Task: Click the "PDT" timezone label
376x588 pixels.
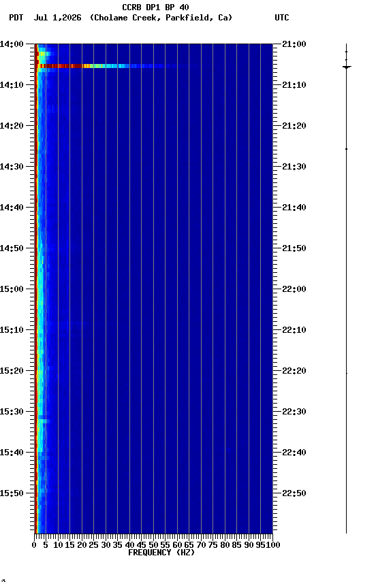Action: click(x=16, y=18)
